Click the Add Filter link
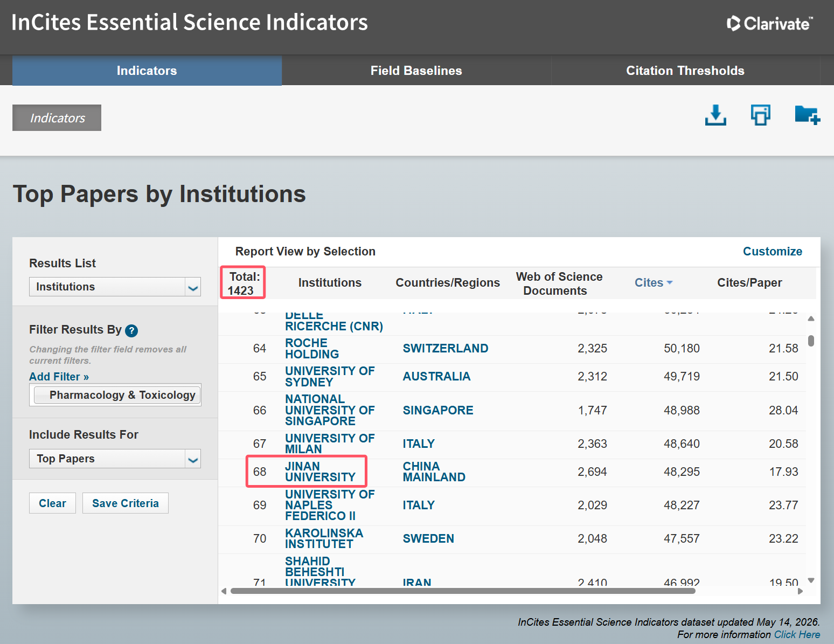Image resolution: width=834 pixels, height=644 pixels. [x=59, y=377]
